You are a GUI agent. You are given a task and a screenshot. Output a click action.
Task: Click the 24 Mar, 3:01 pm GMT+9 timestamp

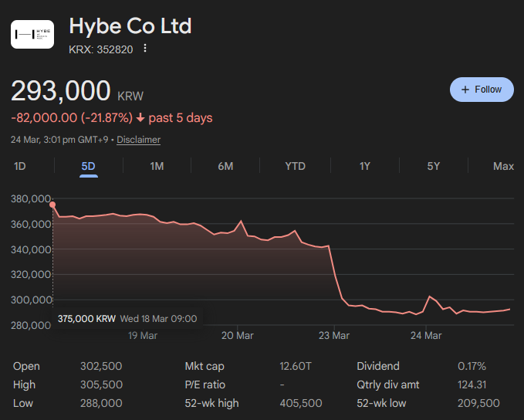pyautogui.click(x=59, y=140)
